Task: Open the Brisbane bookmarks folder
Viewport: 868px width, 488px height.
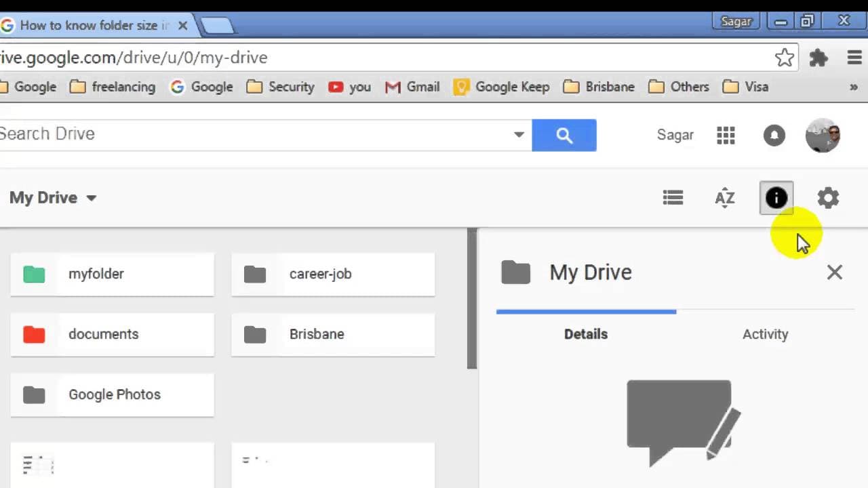Action: (599, 87)
